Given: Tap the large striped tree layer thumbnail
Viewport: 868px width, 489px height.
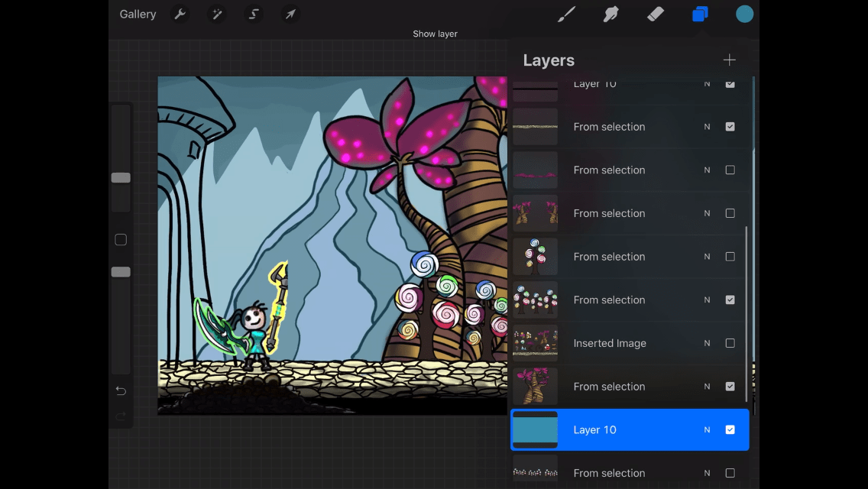Looking at the screenshot, I should click(535, 387).
